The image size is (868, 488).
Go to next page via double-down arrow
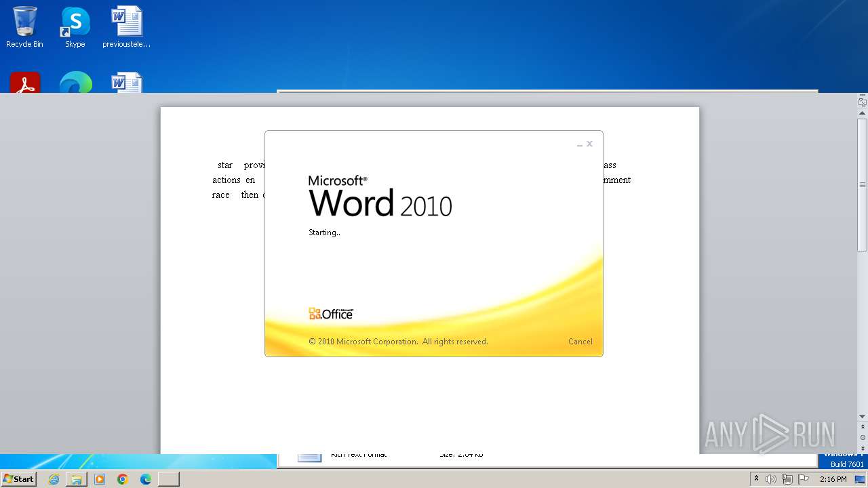(863, 449)
